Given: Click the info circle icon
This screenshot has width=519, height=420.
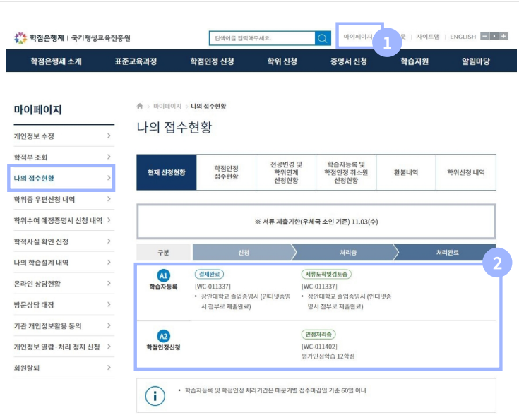Looking at the screenshot, I should [x=155, y=396].
